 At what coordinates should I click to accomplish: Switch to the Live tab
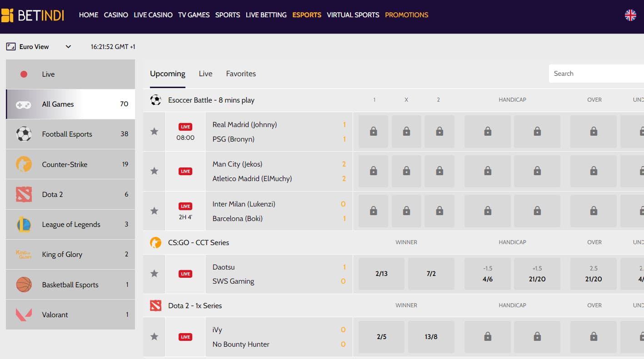coord(205,74)
